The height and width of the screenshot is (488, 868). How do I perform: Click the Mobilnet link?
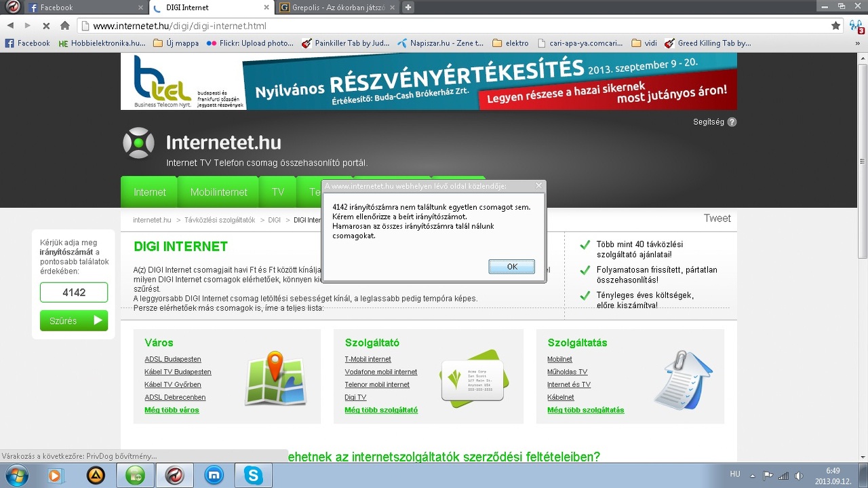coord(559,359)
